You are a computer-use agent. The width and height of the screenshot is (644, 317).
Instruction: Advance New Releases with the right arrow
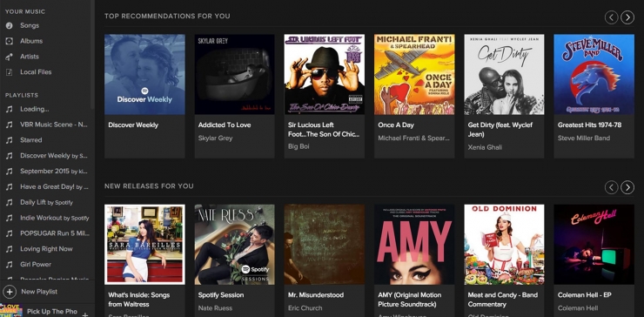[x=627, y=187]
